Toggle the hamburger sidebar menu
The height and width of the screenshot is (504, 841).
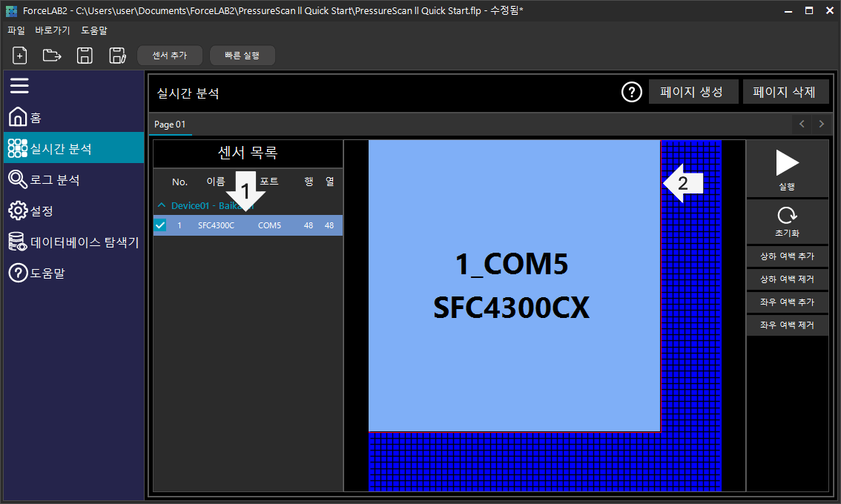pyautogui.click(x=19, y=86)
